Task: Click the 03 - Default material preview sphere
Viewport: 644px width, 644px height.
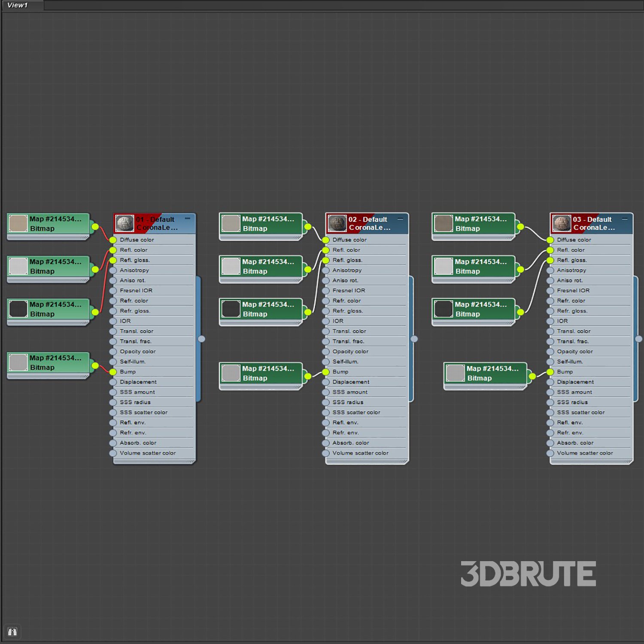Action: tap(562, 223)
